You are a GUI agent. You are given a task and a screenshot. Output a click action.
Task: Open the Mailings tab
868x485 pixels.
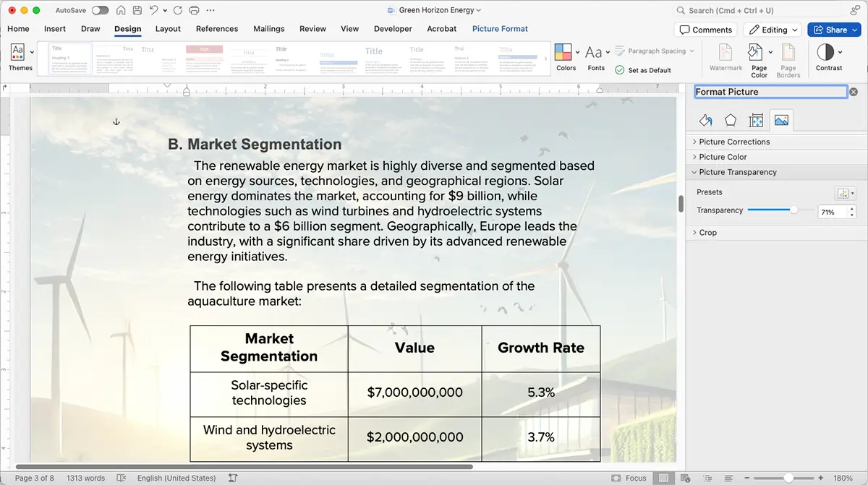[268, 29]
